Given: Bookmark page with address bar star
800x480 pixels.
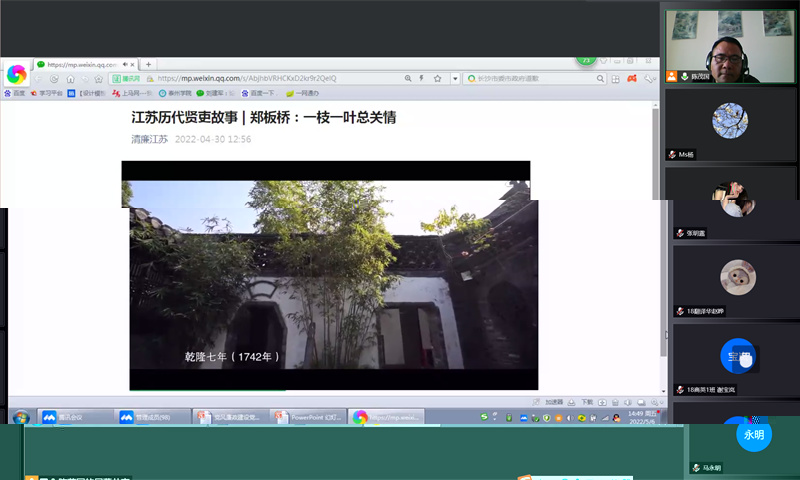Looking at the screenshot, I should click(437, 79).
